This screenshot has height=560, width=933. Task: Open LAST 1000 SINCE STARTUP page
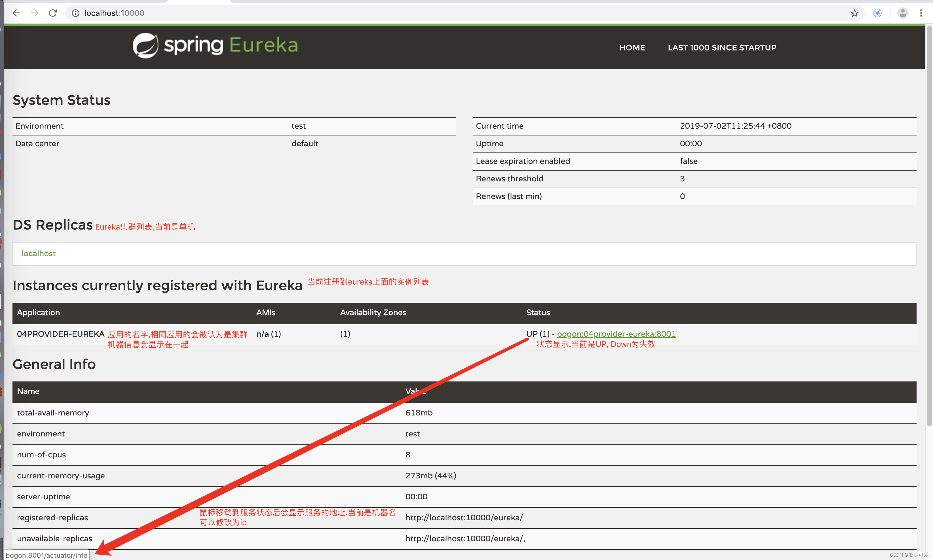click(x=722, y=48)
